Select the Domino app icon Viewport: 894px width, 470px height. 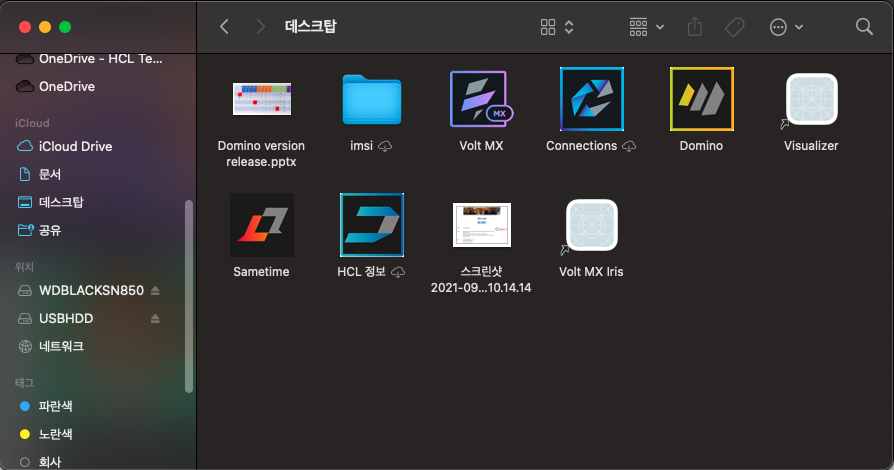point(701,99)
